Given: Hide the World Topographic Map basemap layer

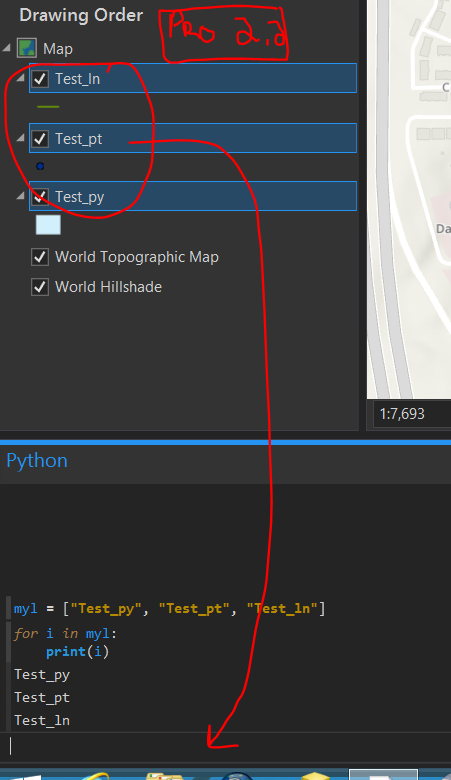Looking at the screenshot, I should click(x=40, y=257).
